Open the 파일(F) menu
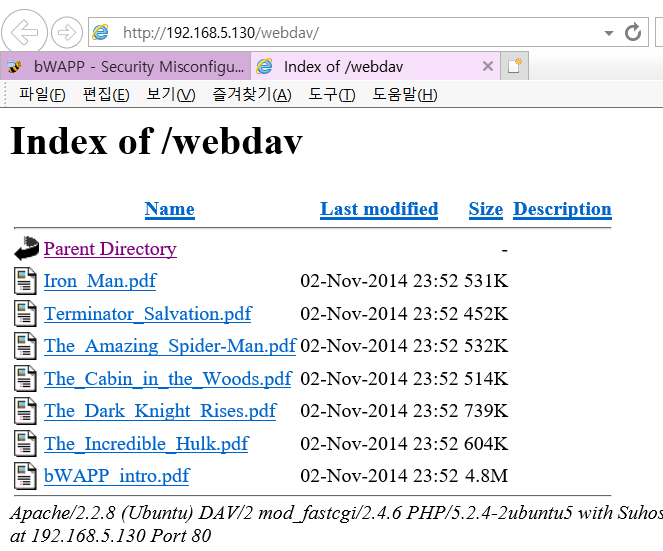 click(x=42, y=94)
